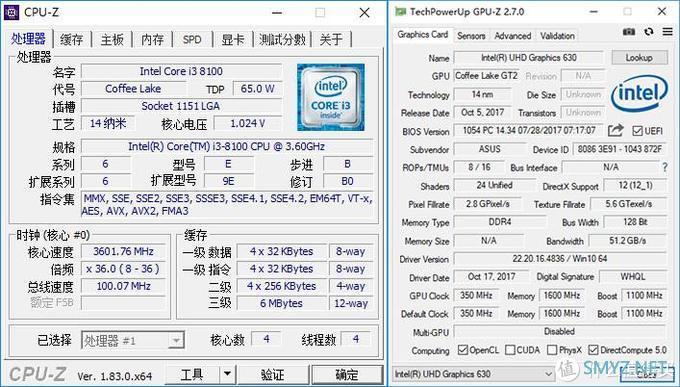The image size is (680, 387).
Task: Click the GPU name field Intel(R) UHD Graphics 630
Action: (x=529, y=57)
